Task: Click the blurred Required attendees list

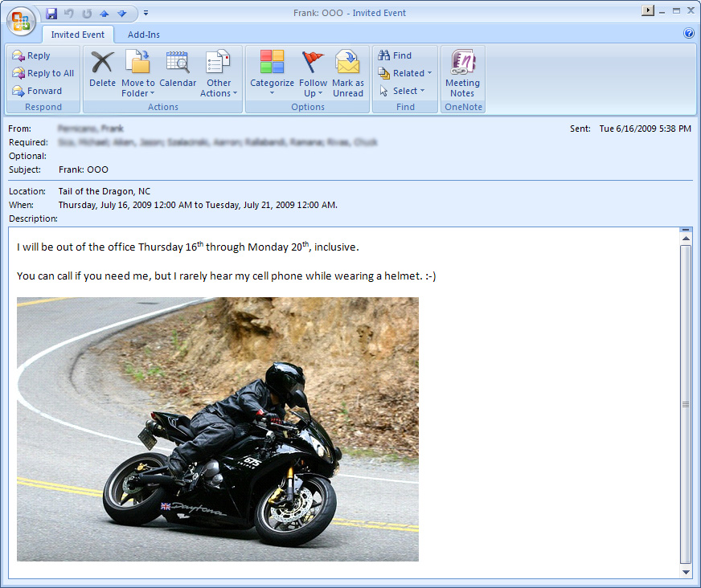Action: pyautogui.click(x=218, y=142)
